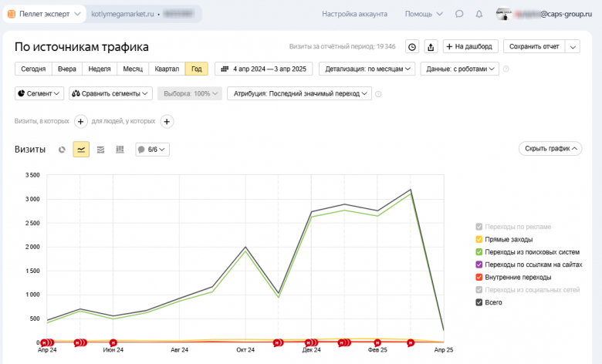Open the Сегмент dropdown
Viewport: 602px width, 364px height.
click(39, 93)
